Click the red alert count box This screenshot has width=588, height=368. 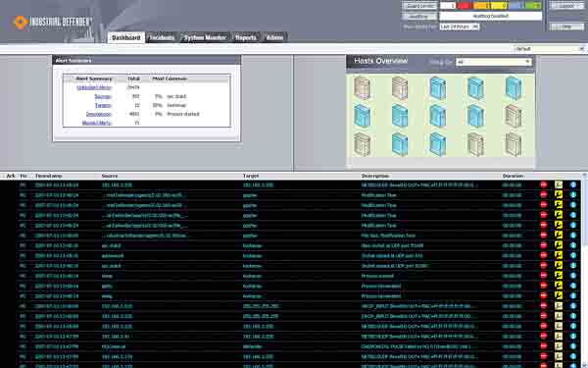point(465,6)
